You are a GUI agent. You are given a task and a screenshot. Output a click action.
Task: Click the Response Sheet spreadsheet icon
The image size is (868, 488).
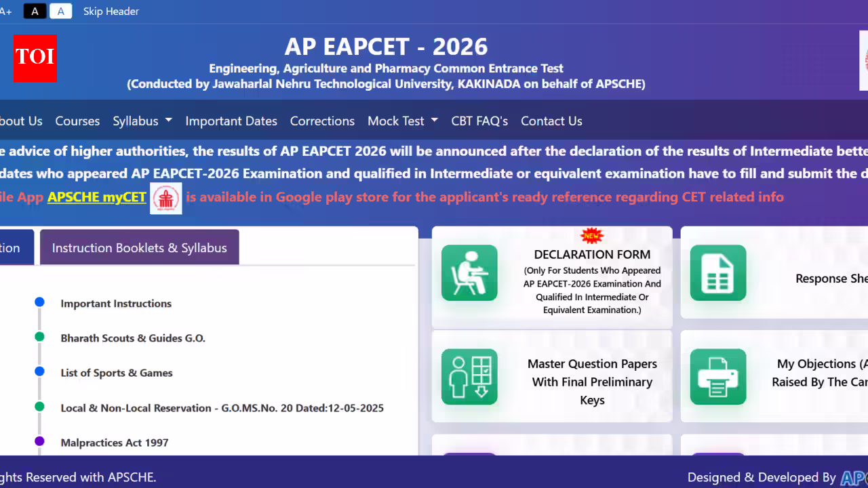point(718,272)
